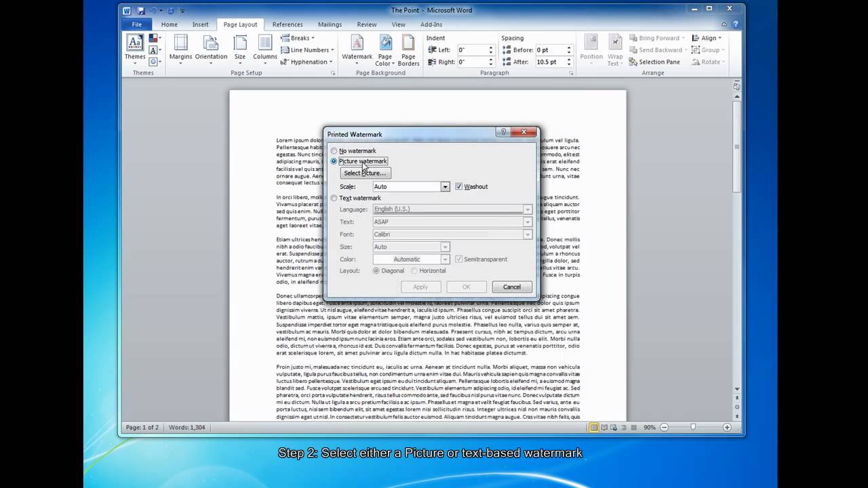Minimize the ribbon with the caret icon

coord(724,24)
